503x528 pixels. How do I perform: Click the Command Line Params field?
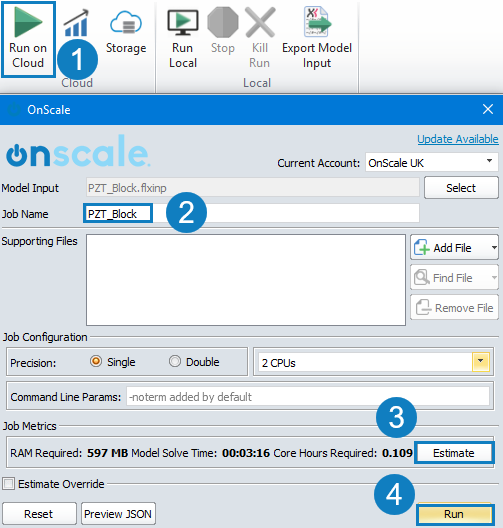pyautogui.click(x=308, y=396)
